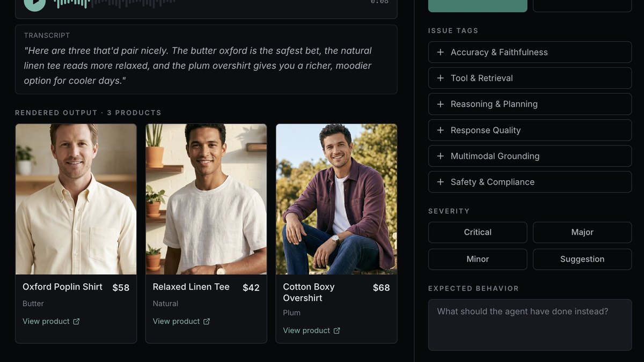Image resolution: width=644 pixels, height=362 pixels.
Task: Expand the Safety & Compliance issue tag
Action: point(530,182)
